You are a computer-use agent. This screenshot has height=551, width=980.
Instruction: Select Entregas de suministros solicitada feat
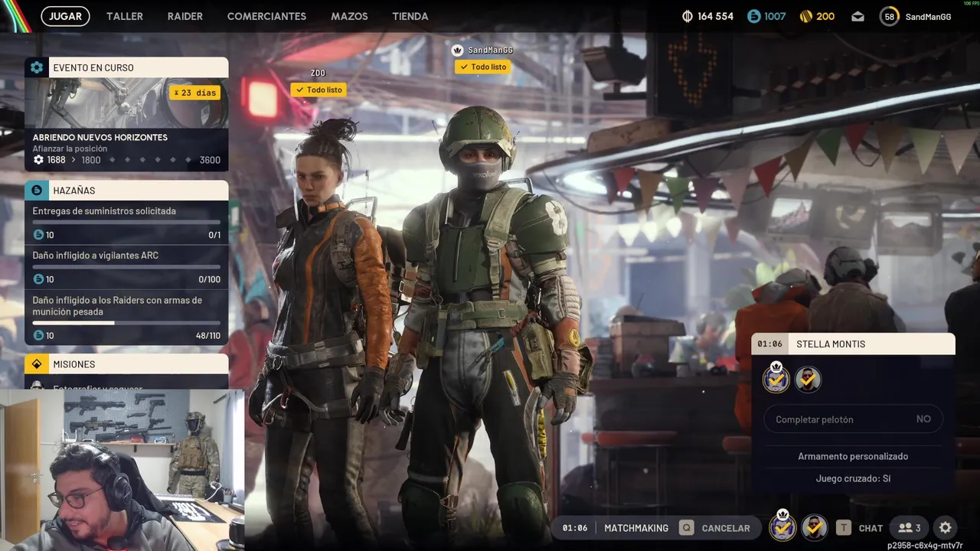tap(126, 222)
